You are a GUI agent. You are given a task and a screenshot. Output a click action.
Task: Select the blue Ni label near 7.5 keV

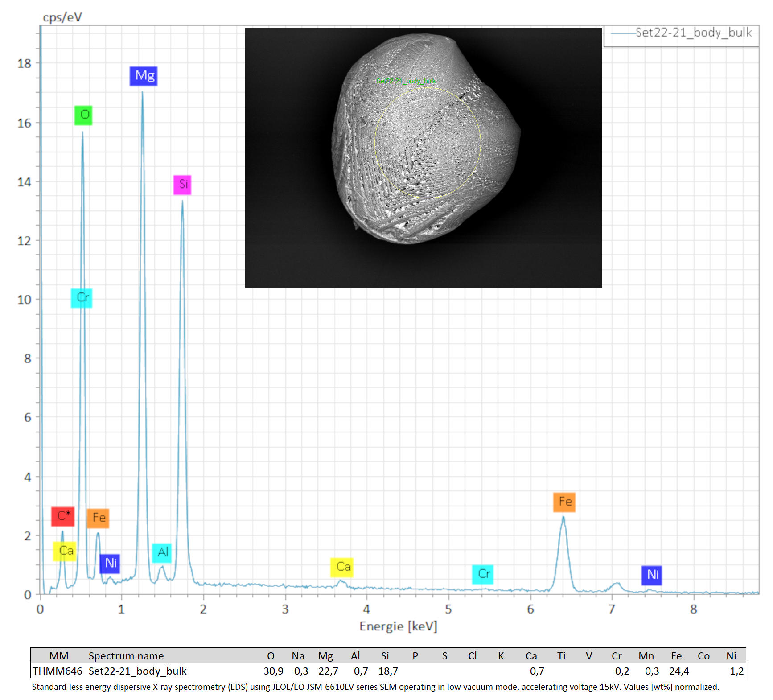coord(652,575)
